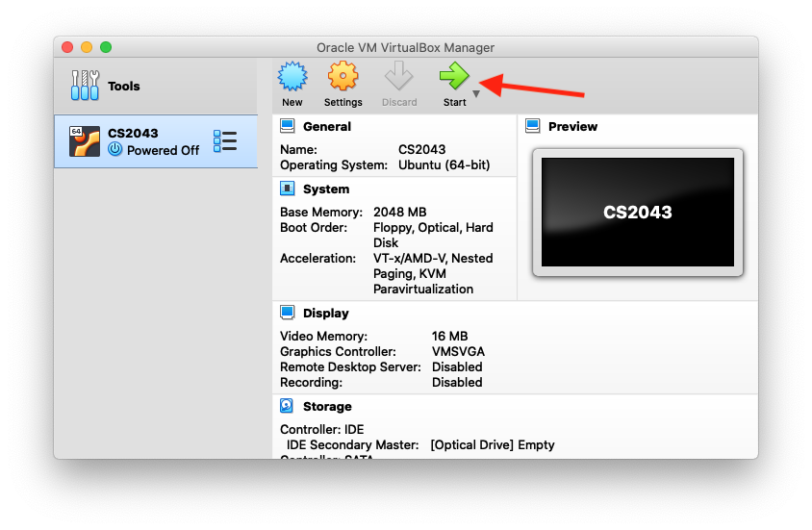The width and height of the screenshot is (812, 530).
Task: Click the Tools wrench icon
Action: (x=85, y=86)
